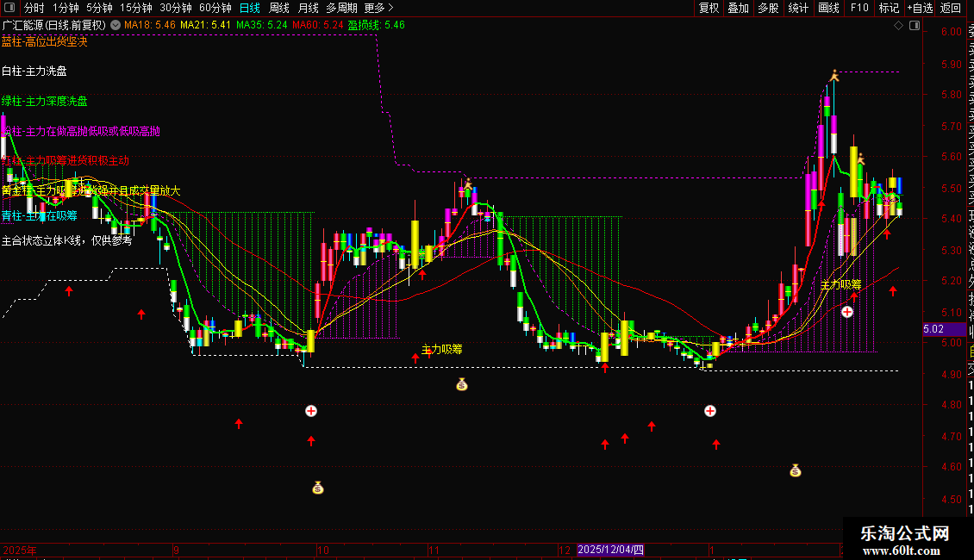Image resolution: width=974 pixels, height=560 pixels.
Task: Switch to 月线 monthly chart
Action: (308, 8)
